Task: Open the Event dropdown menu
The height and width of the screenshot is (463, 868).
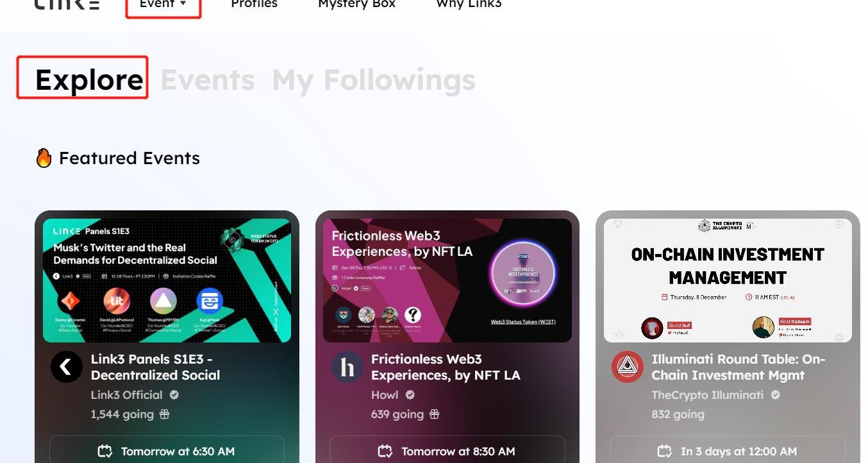Action: click(x=163, y=4)
